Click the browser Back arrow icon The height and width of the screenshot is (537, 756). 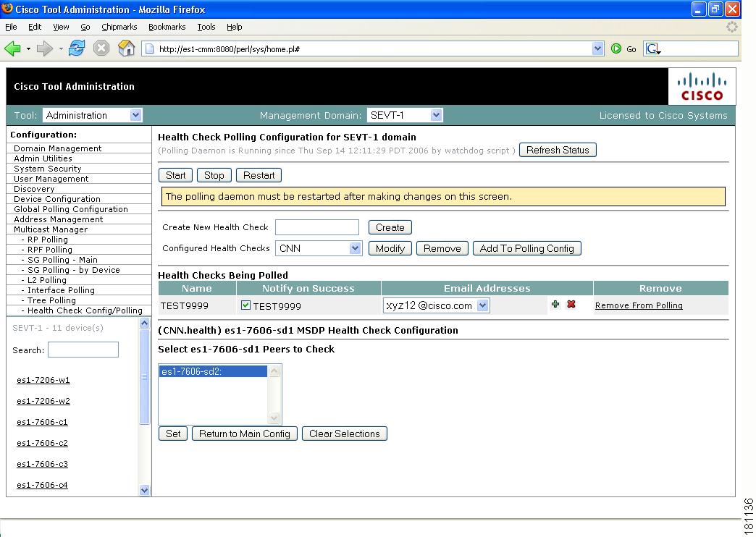click(12, 48)
